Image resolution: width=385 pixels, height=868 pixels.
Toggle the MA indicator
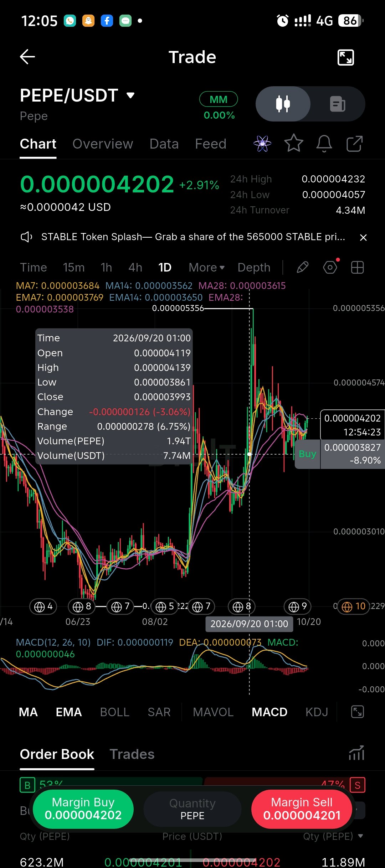tap(28, 712)
